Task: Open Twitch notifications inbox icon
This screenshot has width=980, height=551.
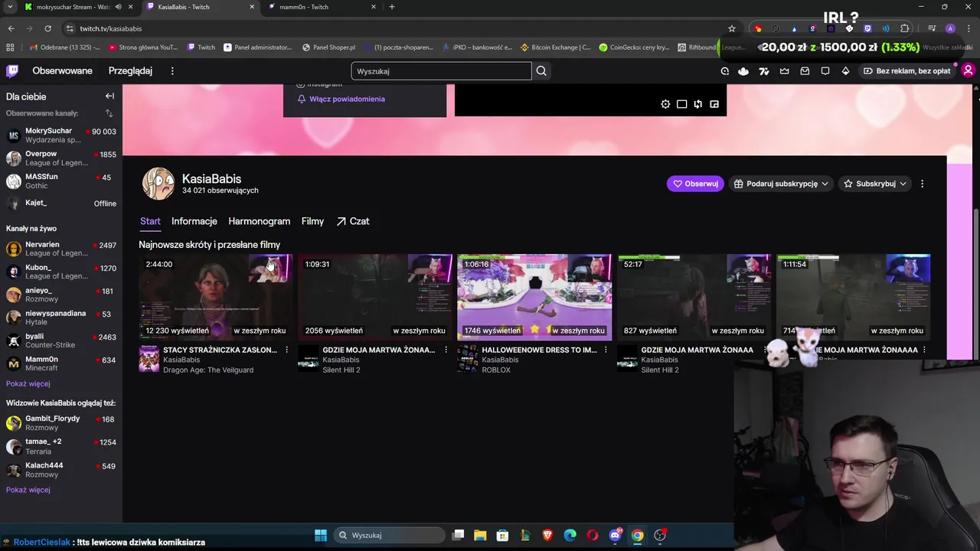Action: click(805, 71)
